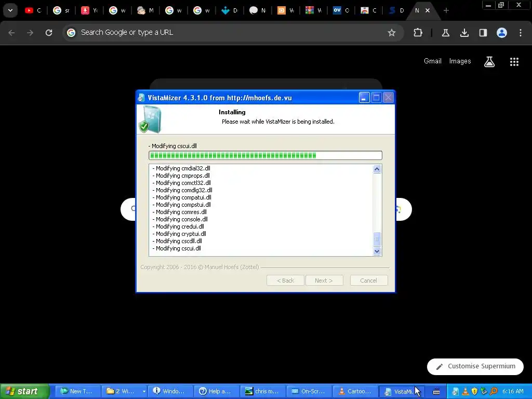Open the browser profile avatar
The image size is (532, 399).
pos(502,33)
